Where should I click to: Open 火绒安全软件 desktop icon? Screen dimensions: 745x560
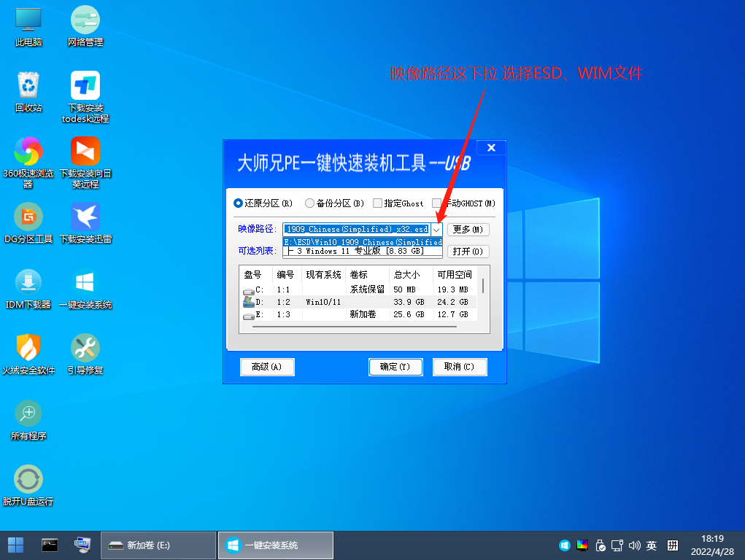tap(28, 349)
